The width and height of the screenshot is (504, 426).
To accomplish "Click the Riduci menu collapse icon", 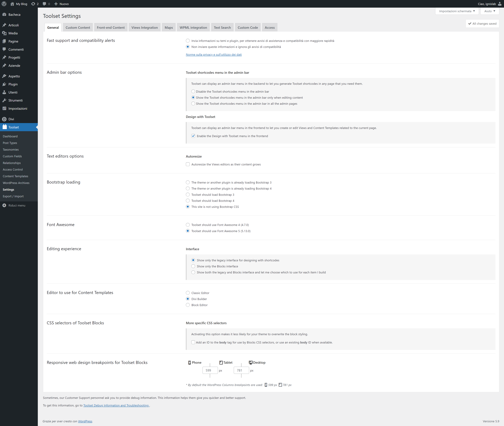I will (4, 205).
